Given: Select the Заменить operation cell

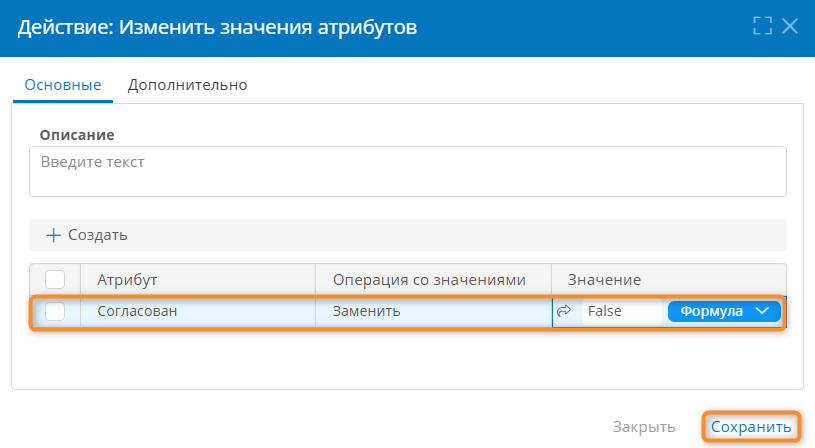Looking at the screenshot, I should click(x=433, y=311).
